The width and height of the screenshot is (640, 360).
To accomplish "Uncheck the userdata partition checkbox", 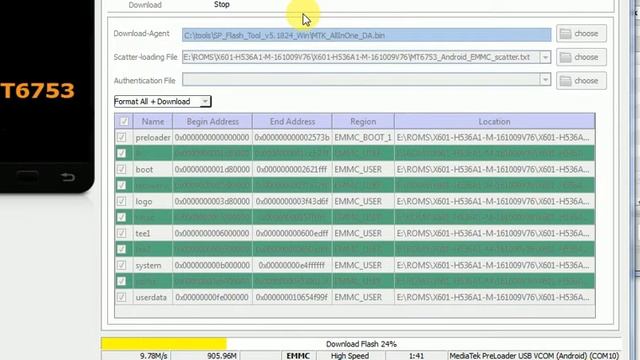I will (122, 297).
